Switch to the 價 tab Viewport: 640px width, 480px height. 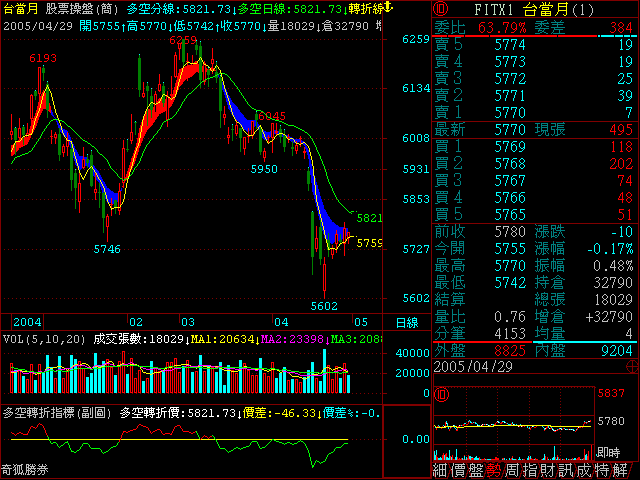(458, 470)
